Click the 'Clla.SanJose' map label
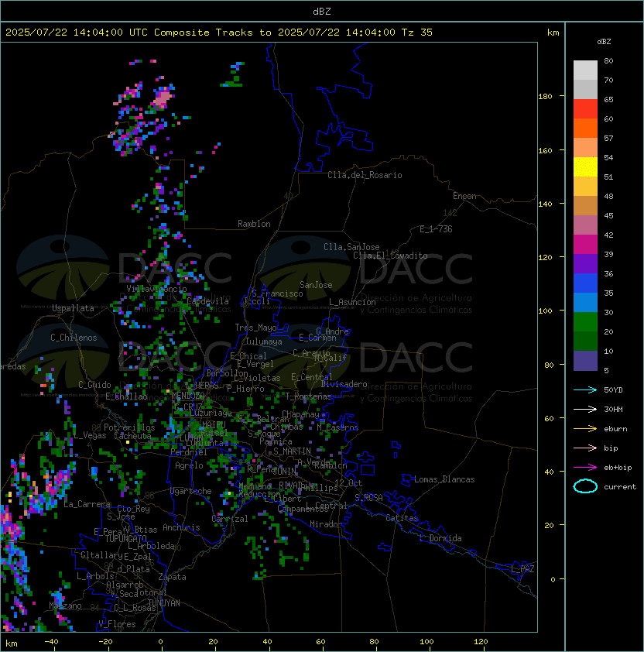 tap(351, 247)
